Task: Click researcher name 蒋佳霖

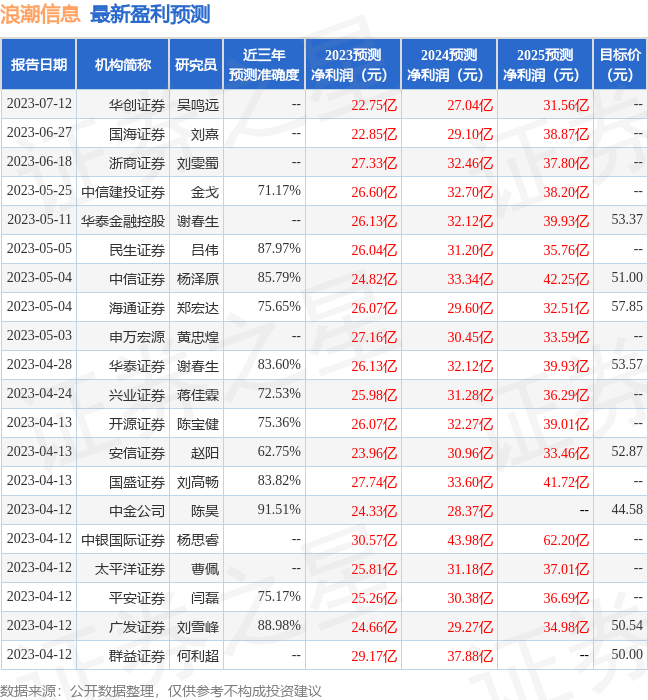Action: 198,395
